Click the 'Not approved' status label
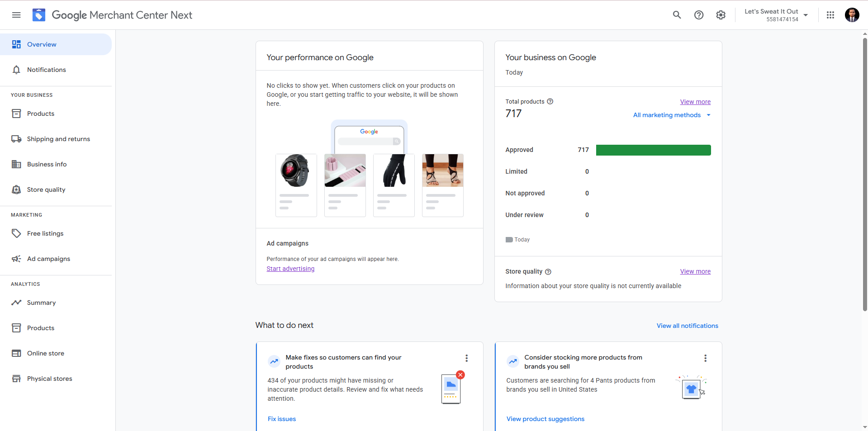The image size is (868, 431). pos(525,193)
